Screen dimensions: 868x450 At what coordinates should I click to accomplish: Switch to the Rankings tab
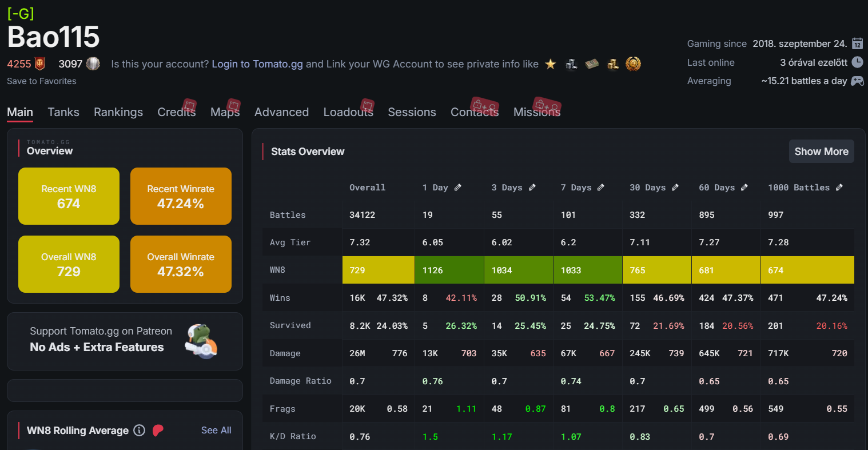click(118, 112)
